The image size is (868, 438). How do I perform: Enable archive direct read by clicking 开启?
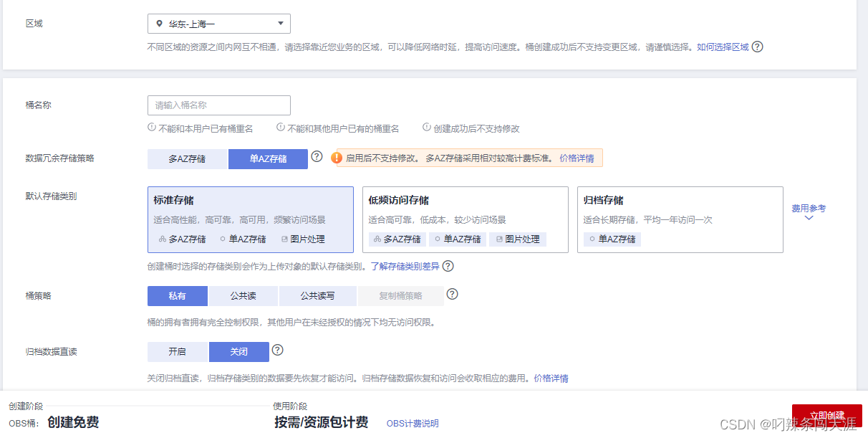pos(177,351)
